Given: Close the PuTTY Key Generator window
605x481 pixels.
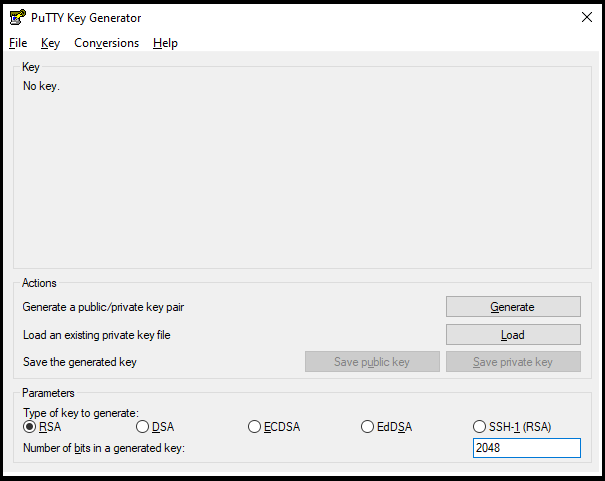Looking at the screenshot, I should click(x=586, y=17).
